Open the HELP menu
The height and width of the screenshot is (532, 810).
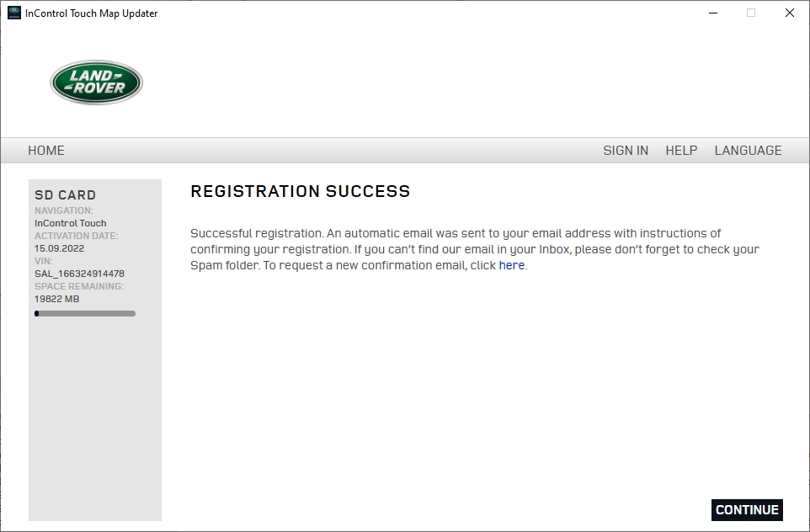pyautogui.click(x=681, y=151)
